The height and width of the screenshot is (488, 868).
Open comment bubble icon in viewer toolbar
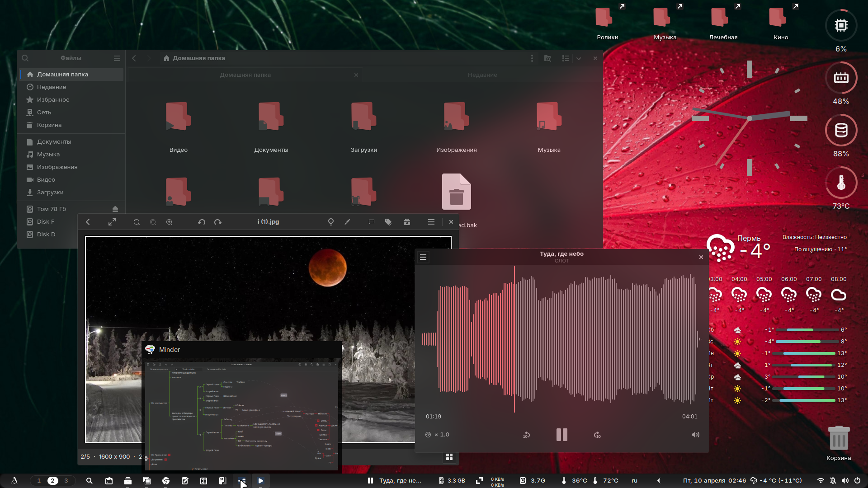pyautogui.click(x=372, y=222)
